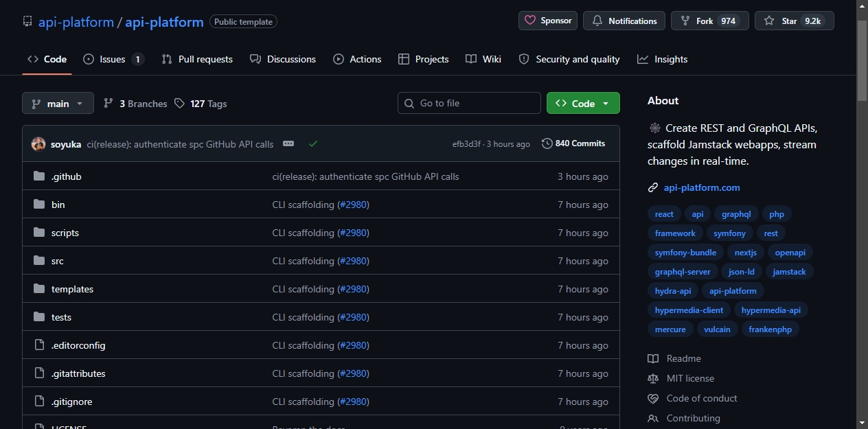
Task: Click the star icon in Star button
Action: tap(769, 21)
